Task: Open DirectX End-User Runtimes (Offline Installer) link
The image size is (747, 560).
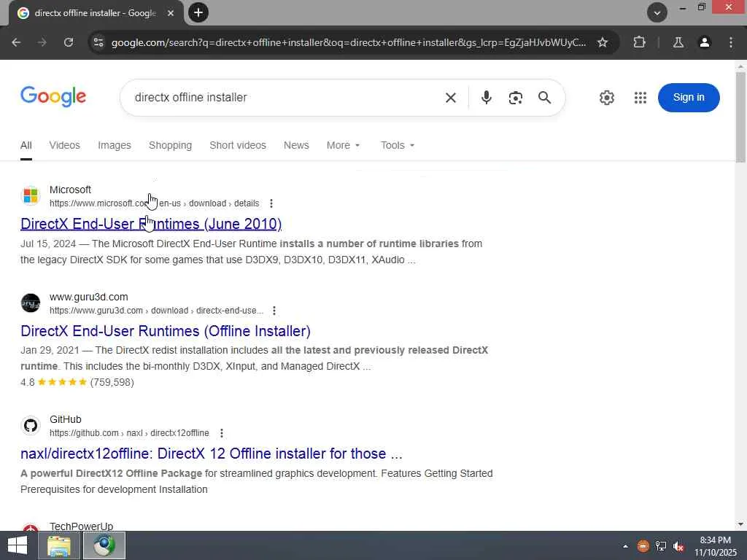Action: click(166, 331)
